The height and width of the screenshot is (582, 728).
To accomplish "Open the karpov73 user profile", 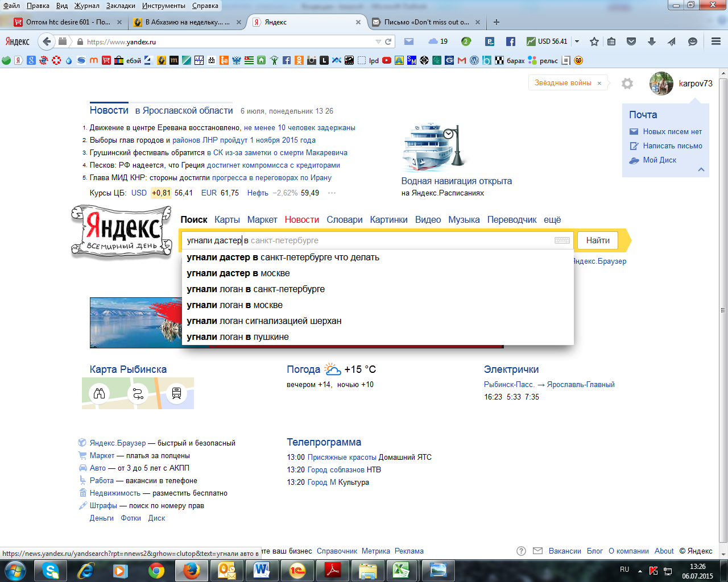I will click(x=695, y=84).
